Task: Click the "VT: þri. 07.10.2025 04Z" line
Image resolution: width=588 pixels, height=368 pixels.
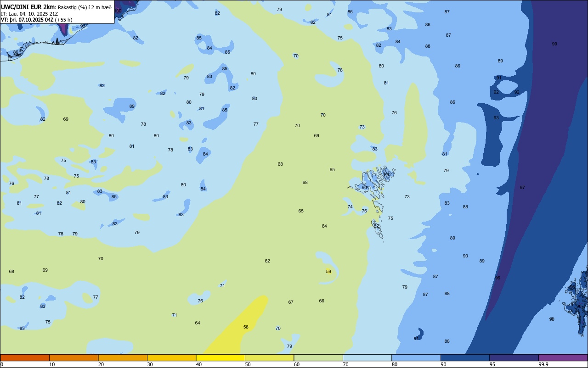Action: [27, 20]
